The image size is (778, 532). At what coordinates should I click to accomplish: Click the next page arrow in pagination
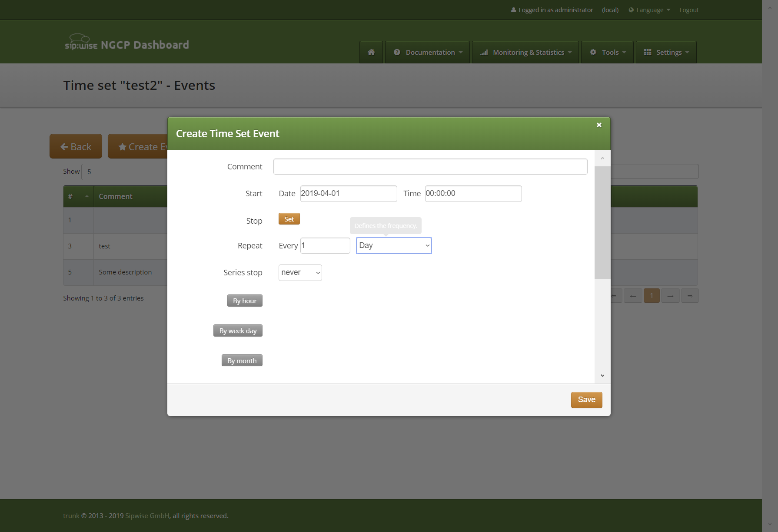pos(670,296)
